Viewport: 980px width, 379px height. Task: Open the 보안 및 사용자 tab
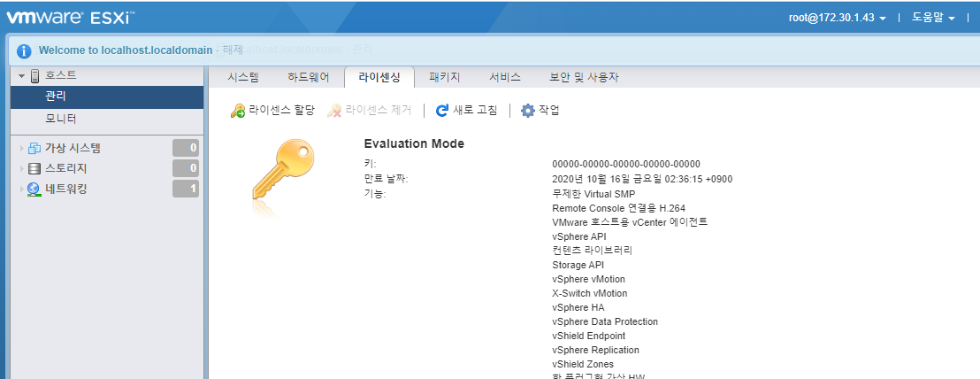point(584,78)
